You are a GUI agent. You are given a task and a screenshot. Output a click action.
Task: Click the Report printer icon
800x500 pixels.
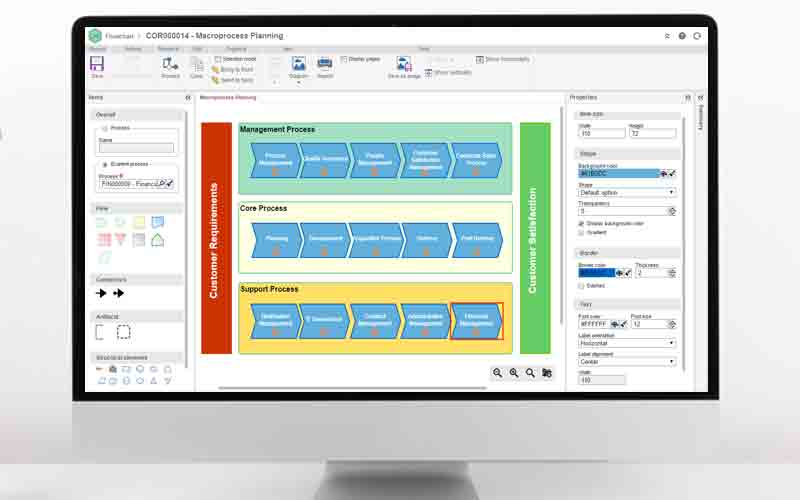325,65
